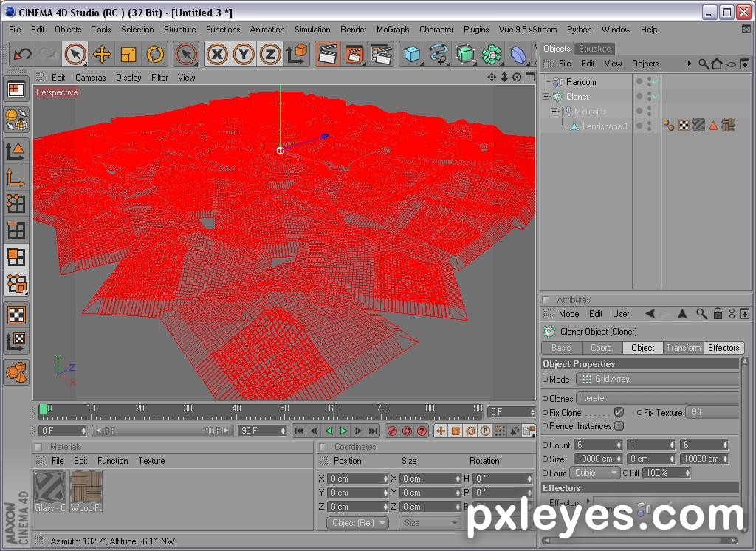Select the Texture mode checkerboard icon
This screenshot has width=756, height=551.
16,315
